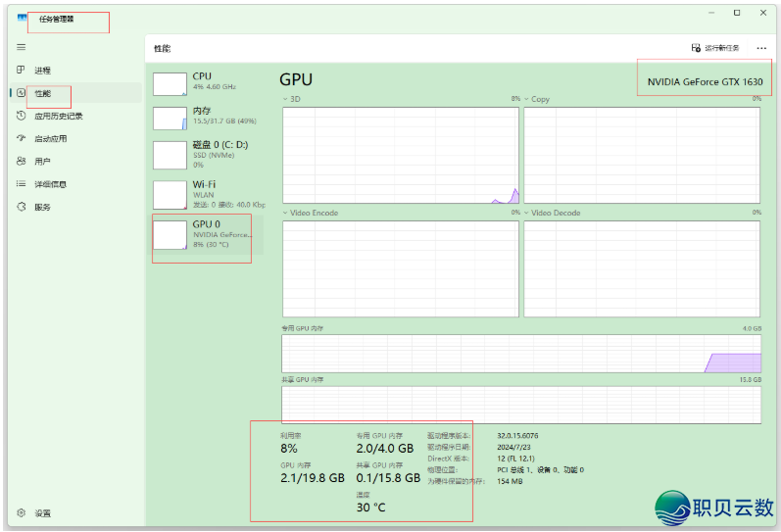Click the 性能 header above the panel
The width and height of the screenshot is (781, 532).
[x=162, y=48]
